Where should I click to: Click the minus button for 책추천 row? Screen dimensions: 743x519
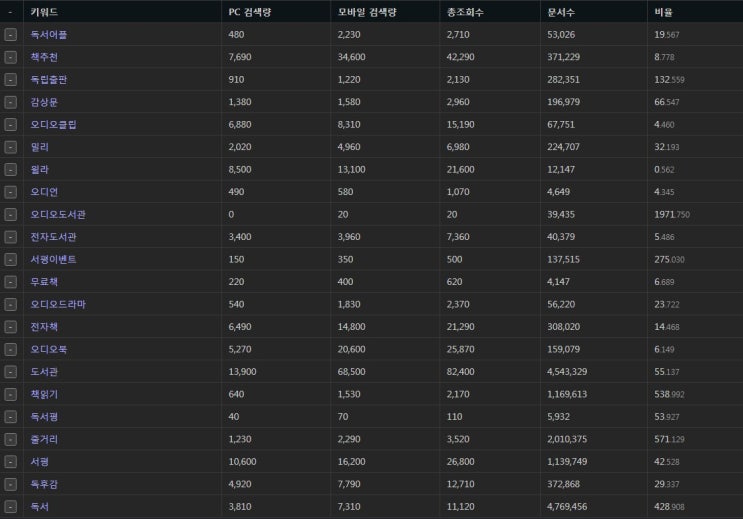tap(10, 57)
